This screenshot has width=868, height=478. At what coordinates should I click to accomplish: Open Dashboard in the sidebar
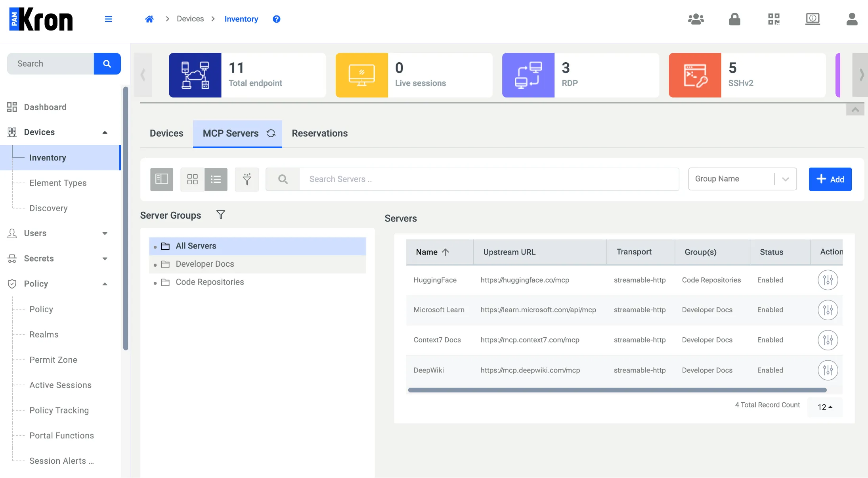tap(45, 107)
